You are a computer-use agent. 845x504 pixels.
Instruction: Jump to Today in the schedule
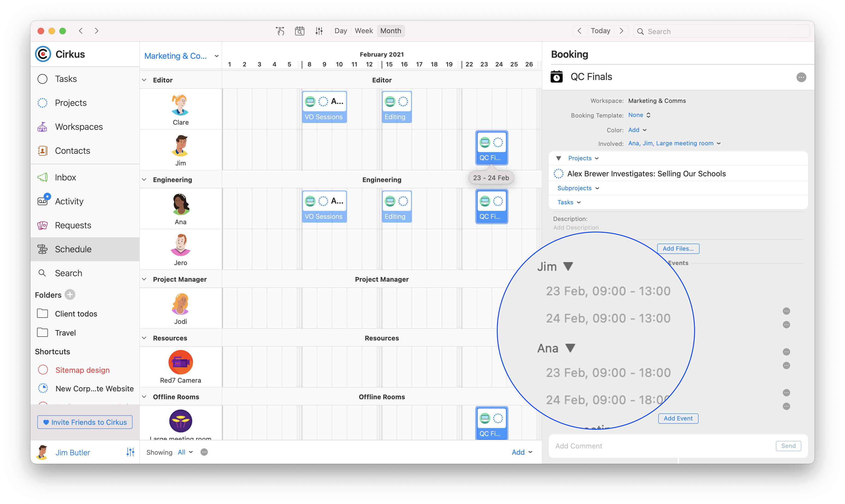tap(601, 31)
